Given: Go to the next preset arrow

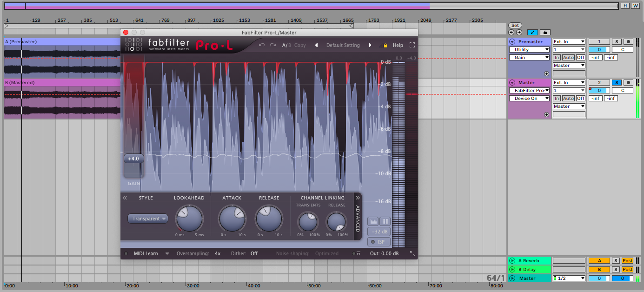Looking at the screenshot, I should pos(370,45).
